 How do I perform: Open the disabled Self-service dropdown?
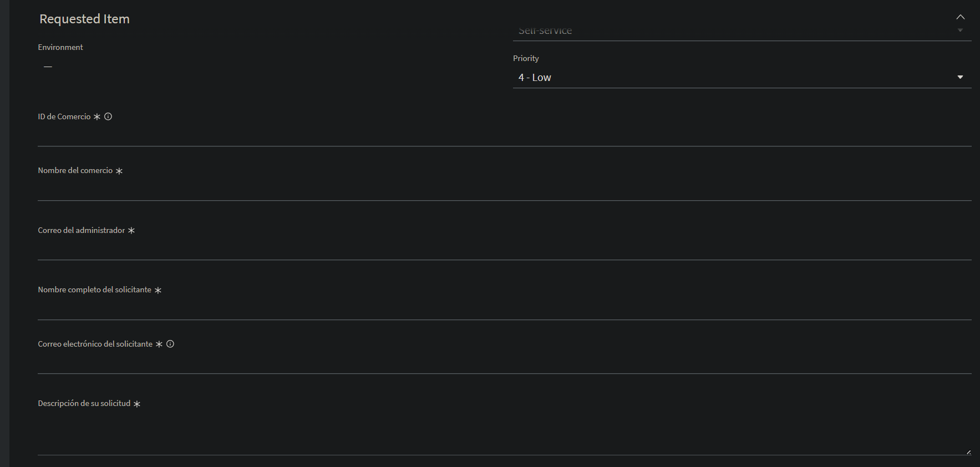742,31
